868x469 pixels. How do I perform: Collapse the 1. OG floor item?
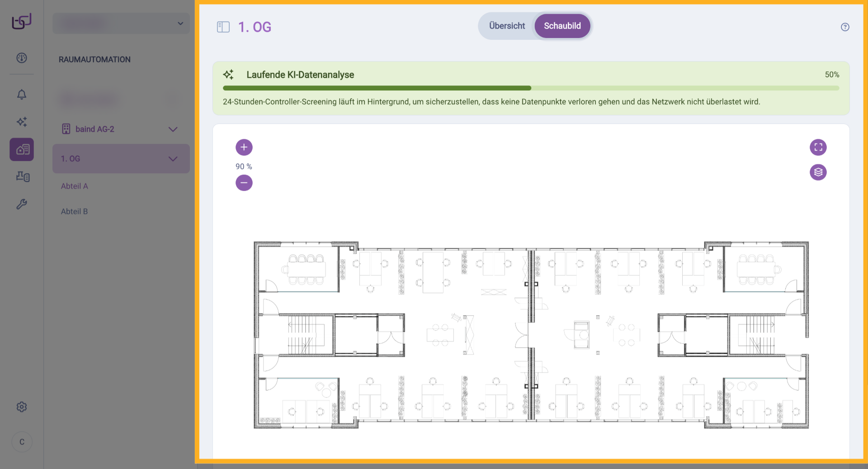click(x=173, y=159)
